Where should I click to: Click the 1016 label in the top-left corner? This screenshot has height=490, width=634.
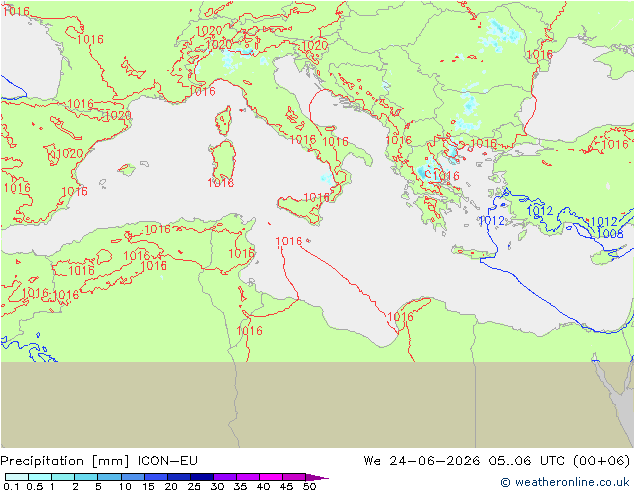pyautogui.click(x=15, y=11)
